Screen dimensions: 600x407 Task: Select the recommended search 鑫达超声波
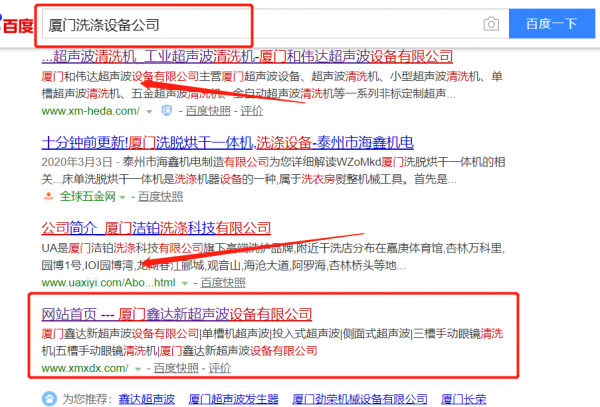pos(147,398)
